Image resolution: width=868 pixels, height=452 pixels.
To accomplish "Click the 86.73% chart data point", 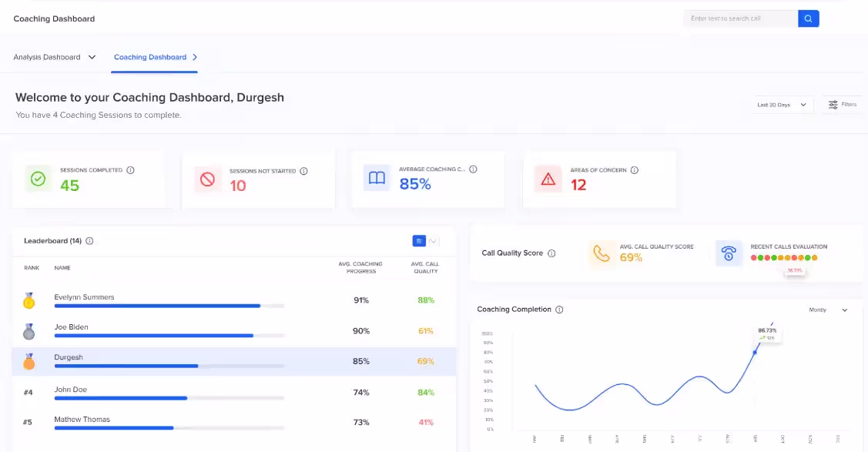I will (755, 353).
